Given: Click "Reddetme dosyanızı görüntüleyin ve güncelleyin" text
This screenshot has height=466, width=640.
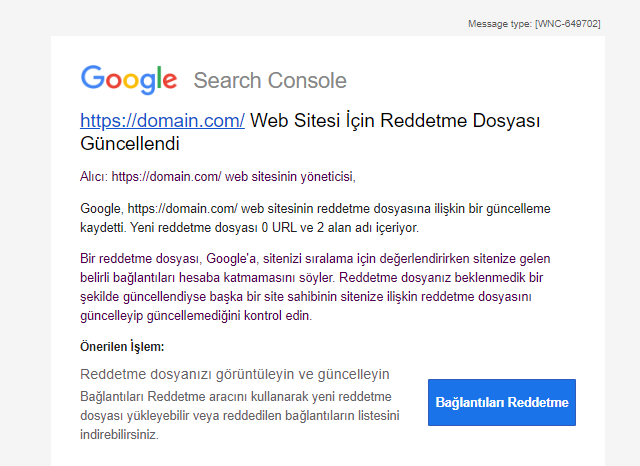Looking at the screenshot, I should click(x=235, y=374).
